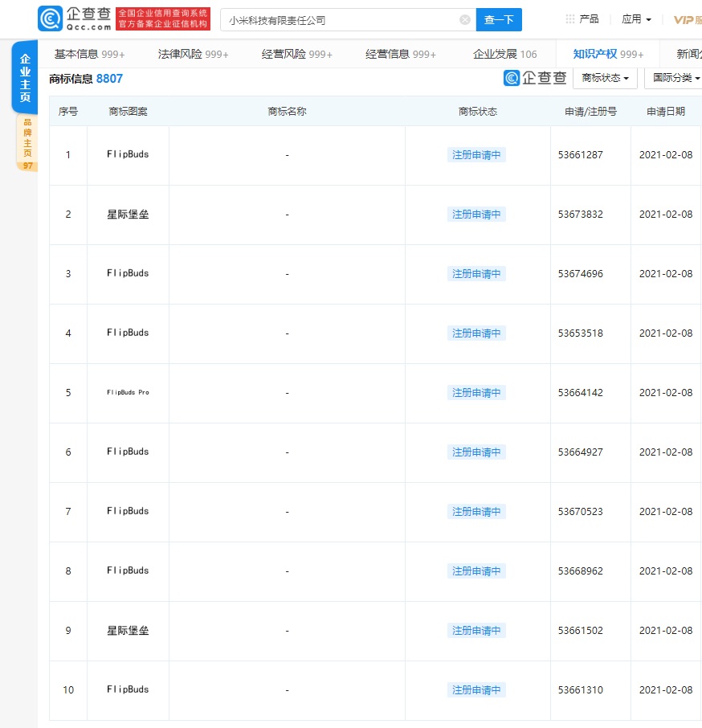Select registration number 53668962
The height and width of the screenshot is (728, 702).
(581, 571)
